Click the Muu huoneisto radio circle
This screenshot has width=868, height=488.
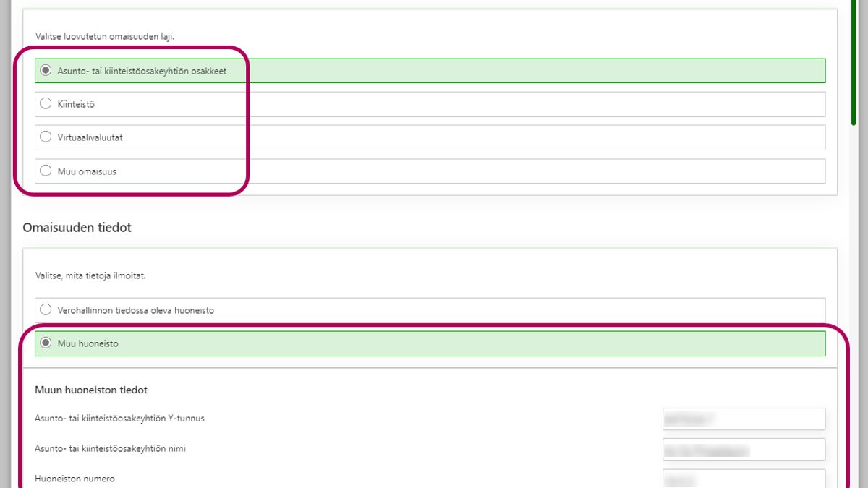point(46,343)
